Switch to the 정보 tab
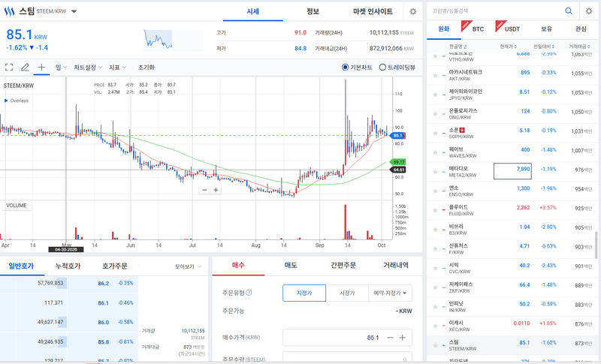The image size is (601, 364). 313,11
